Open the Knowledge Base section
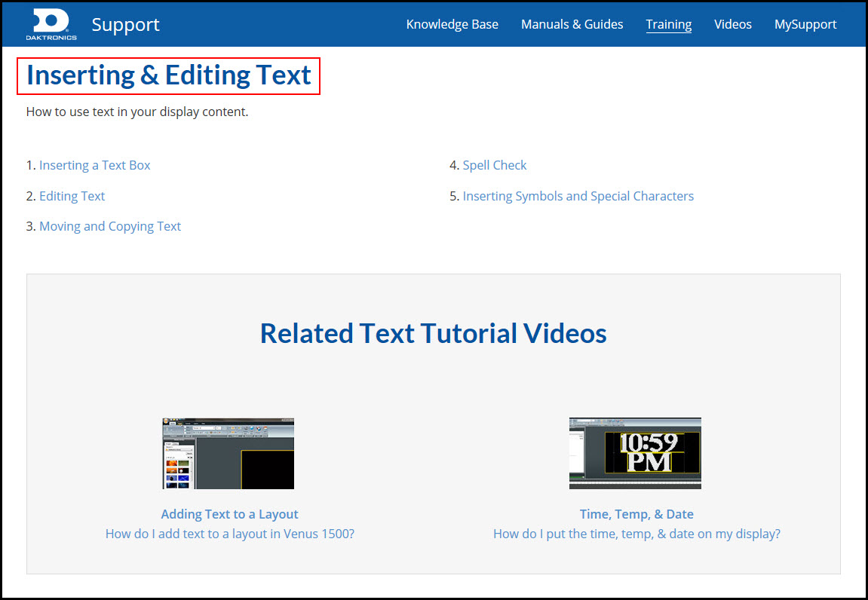The height and width of the screenshot is (600, 868). [452, 24]
